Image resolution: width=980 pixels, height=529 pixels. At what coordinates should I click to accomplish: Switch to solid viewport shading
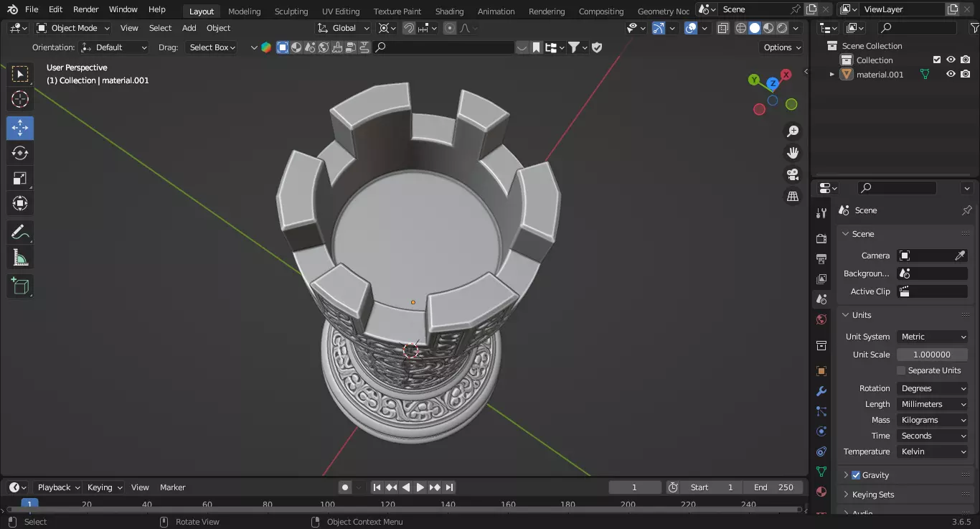[755, 28]
